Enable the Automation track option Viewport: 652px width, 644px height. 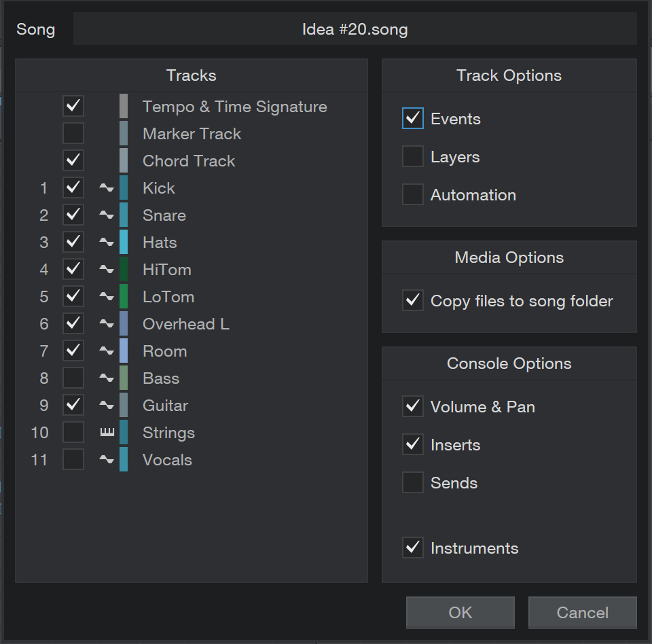pyautogui.click(x=413, y=194)
